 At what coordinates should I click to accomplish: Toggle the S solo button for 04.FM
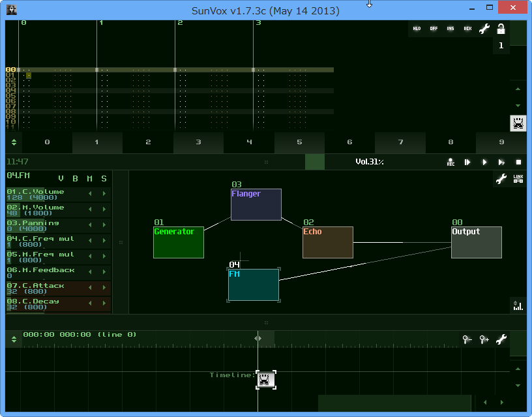[104, 179]
